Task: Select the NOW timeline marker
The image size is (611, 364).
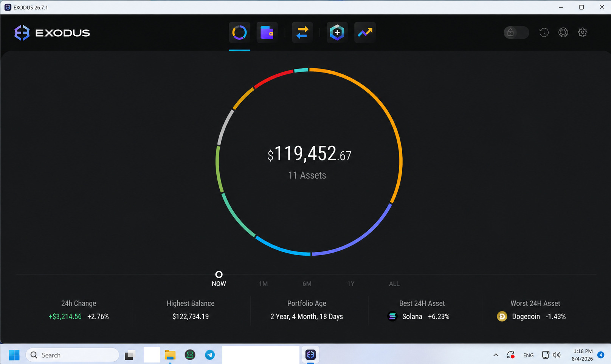Action: tap(219, 275)
